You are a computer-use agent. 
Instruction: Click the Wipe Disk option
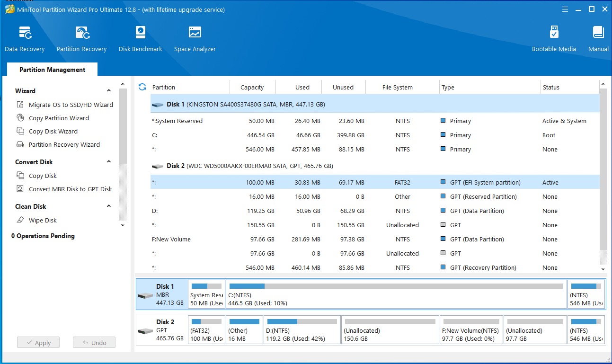point(43,220)
